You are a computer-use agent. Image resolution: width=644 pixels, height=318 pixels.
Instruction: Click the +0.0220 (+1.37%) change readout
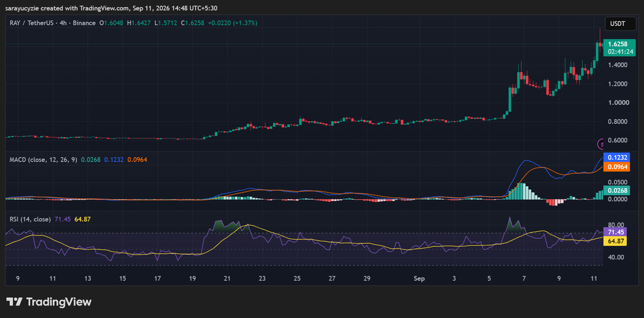(233, 23)
